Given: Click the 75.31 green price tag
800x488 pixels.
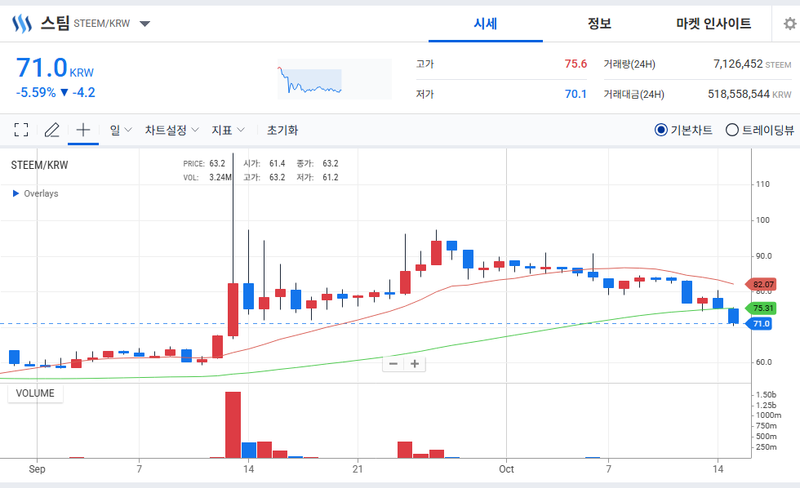Looking at the screenshot, I should coord(762,308).
